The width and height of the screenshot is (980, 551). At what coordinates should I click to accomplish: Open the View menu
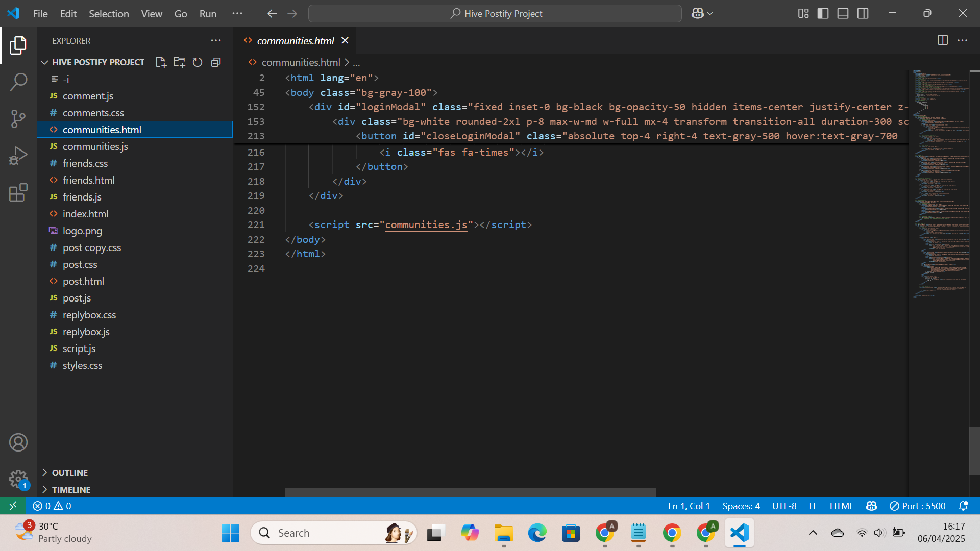pos(152,14)
